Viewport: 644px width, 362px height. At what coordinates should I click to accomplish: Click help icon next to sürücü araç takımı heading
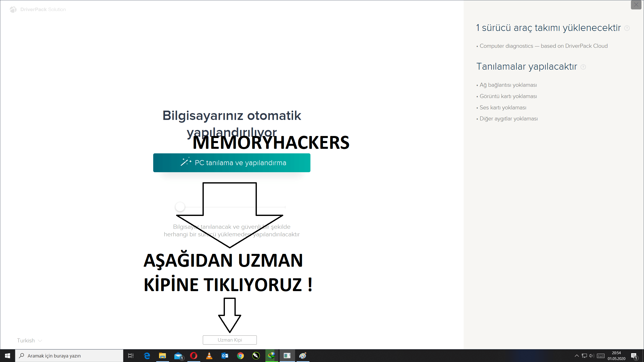[x=627, y=28]
